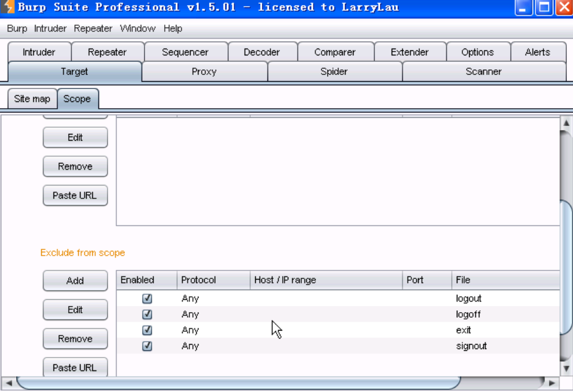Close the Burp Suite window
573x392 pixels.
point(564,7)
